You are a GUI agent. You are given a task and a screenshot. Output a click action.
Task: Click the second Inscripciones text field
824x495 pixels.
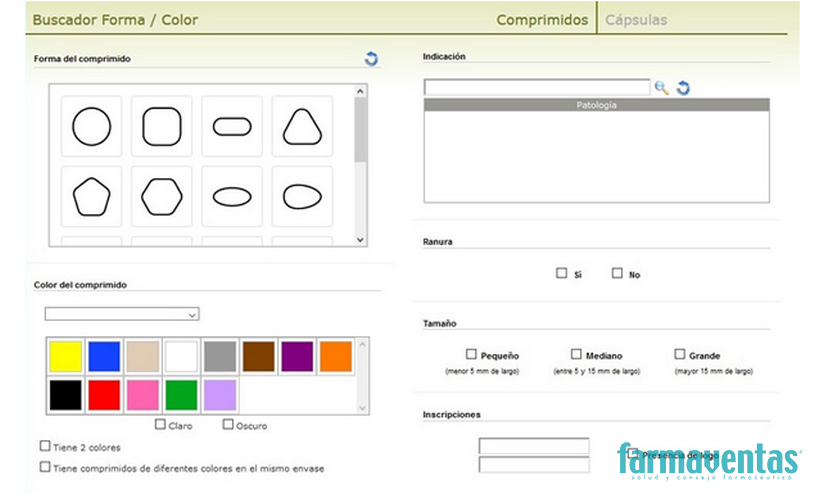[x=534, y=465]
